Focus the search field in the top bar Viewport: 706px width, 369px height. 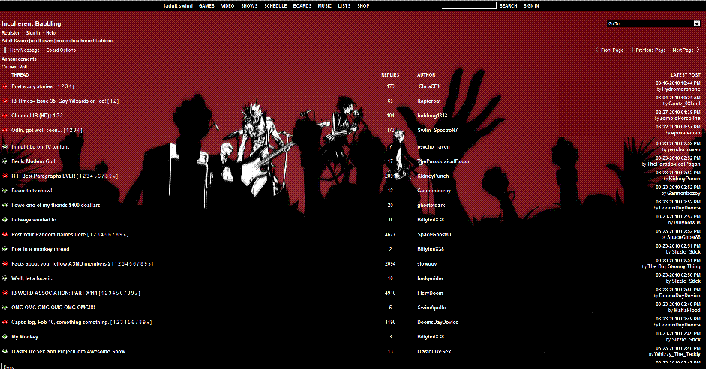point(469,5)
